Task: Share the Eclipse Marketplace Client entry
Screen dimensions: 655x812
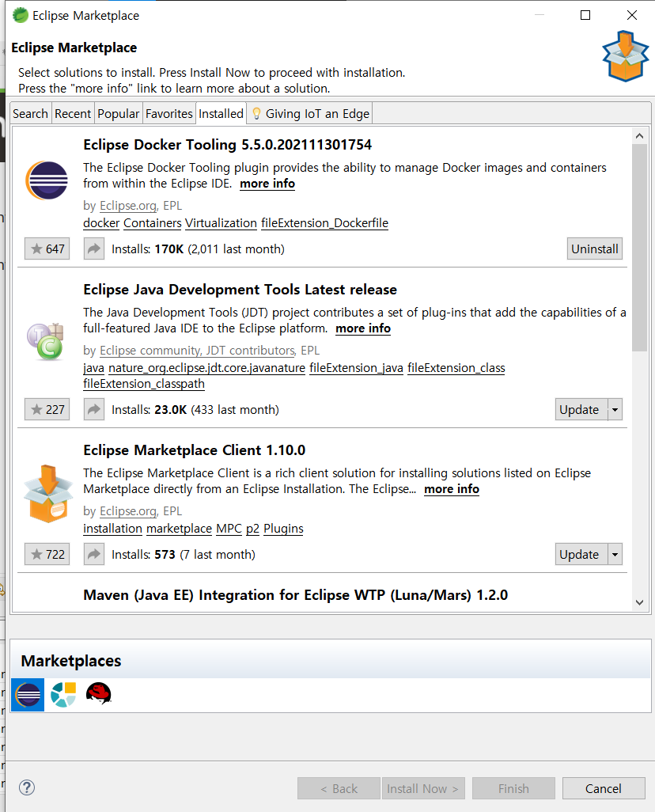Action: (93, 555)
